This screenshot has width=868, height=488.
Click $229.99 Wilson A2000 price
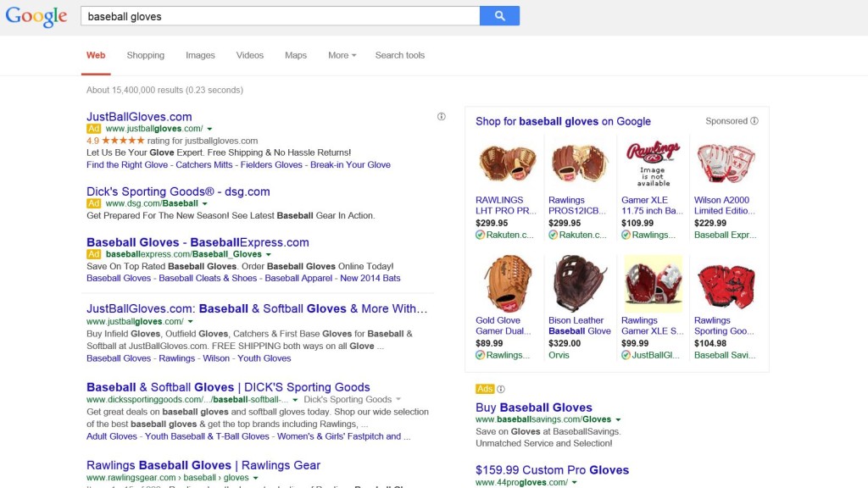(710, 223)
